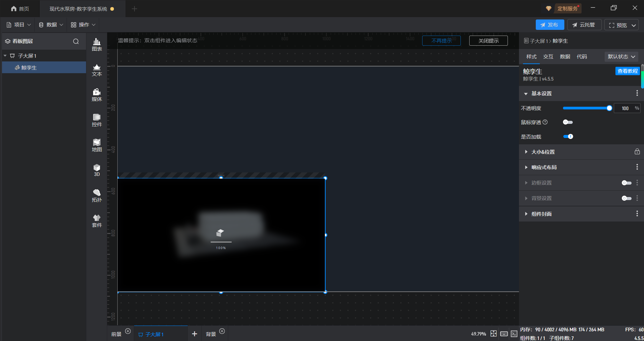
Task: Click the 云托管 cloud hosting button
Action: point(584,25)
